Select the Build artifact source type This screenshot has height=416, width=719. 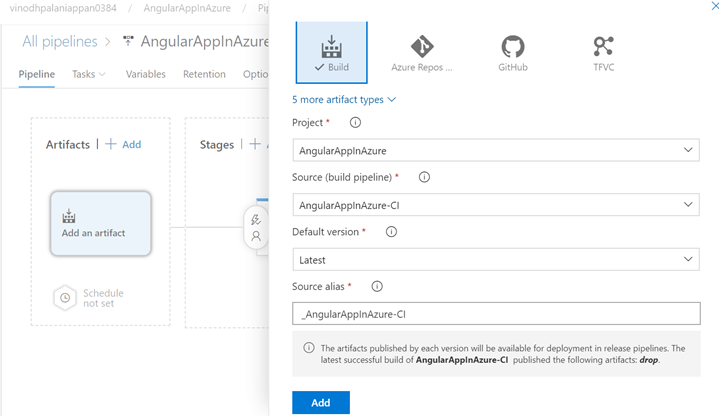click(331, 52)
